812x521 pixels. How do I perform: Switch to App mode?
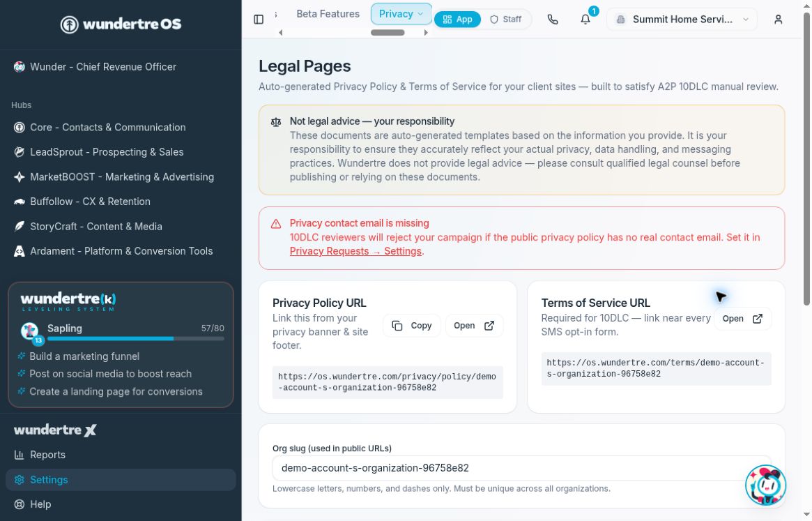click(x=457, y=20)
